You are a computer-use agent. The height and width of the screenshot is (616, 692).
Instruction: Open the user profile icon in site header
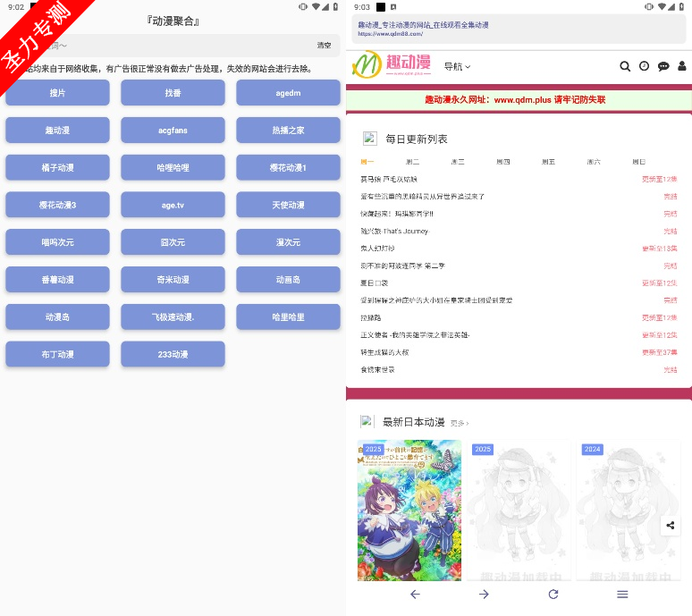(682, 66)
